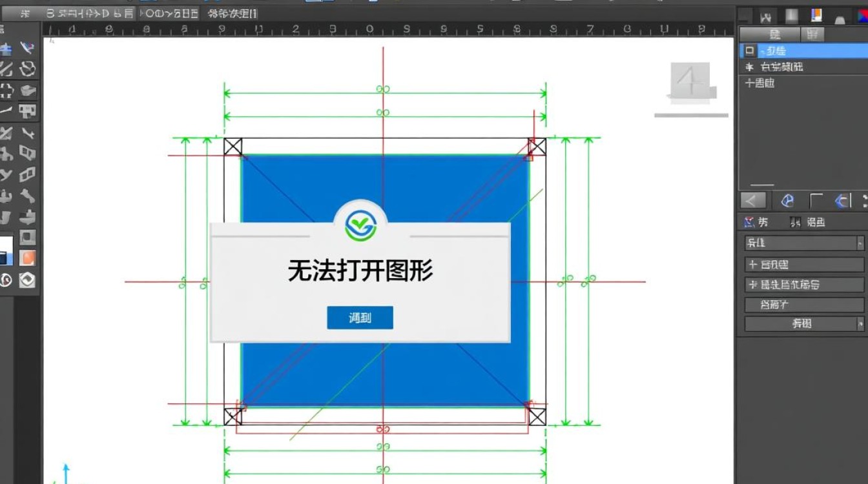Click the orange color swatch in the left toolbar

pyautogui.click(x=27, y=257)
